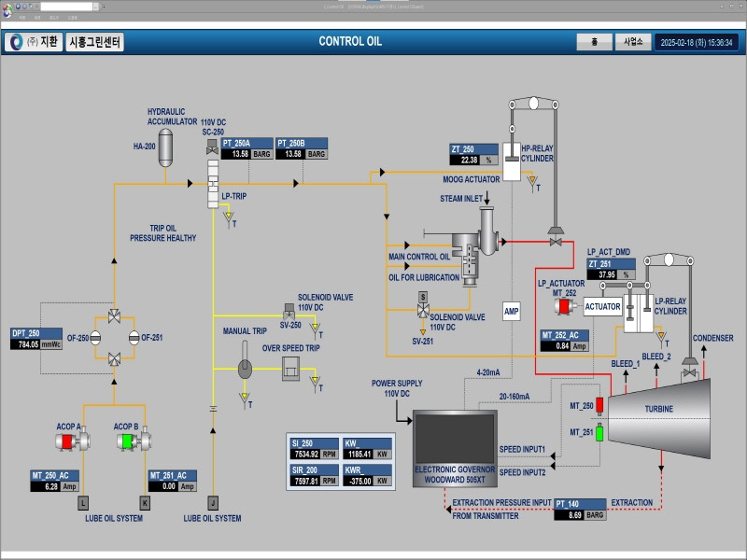Select the SI_250 speed value 7534.92
The width and height of the screenshot is (747, 560).
tap(305, 455)
